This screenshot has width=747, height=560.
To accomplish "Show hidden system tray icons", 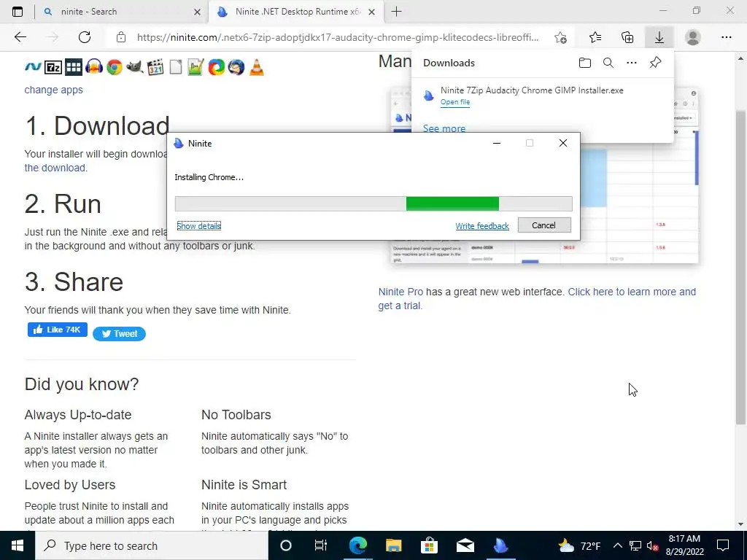I will [x=617, y=545].
